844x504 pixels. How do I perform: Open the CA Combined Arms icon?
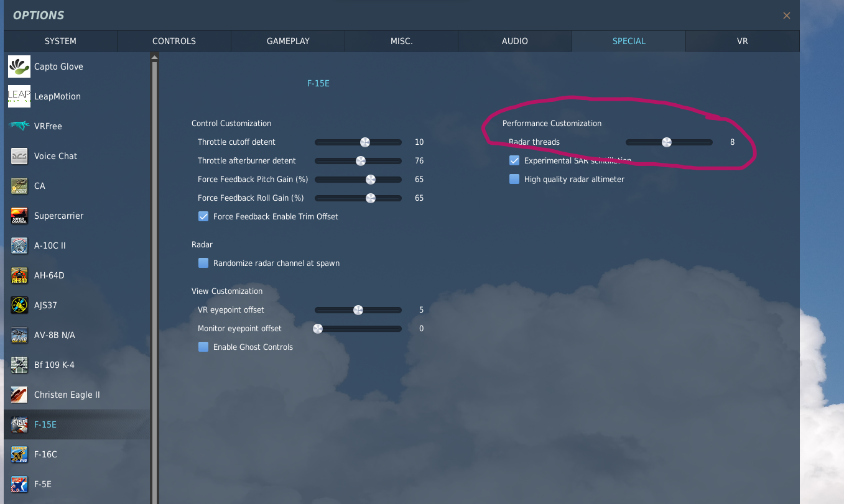click(19, 186)
